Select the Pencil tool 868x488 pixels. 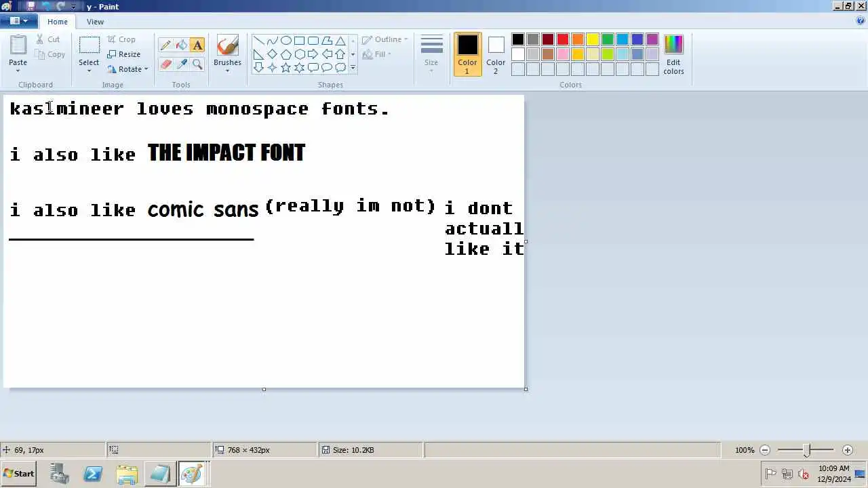[165, 45]
